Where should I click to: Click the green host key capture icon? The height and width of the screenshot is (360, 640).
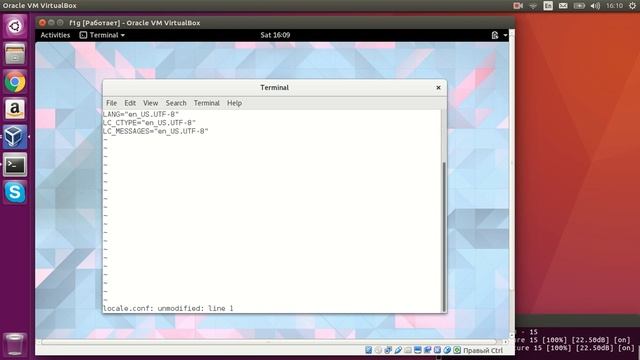pos(457,350)
